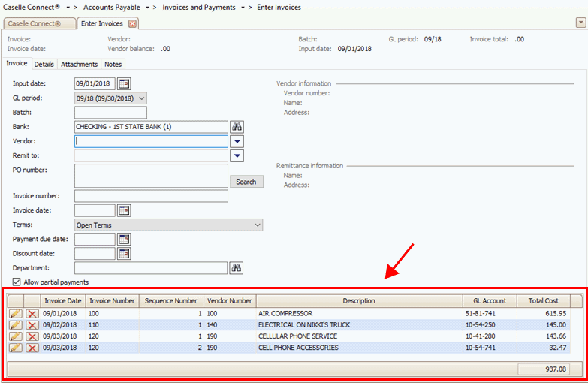Select the Invoice tab
Image resolution: width=588 pixels, height=383 pixels.
coord(17,63)
